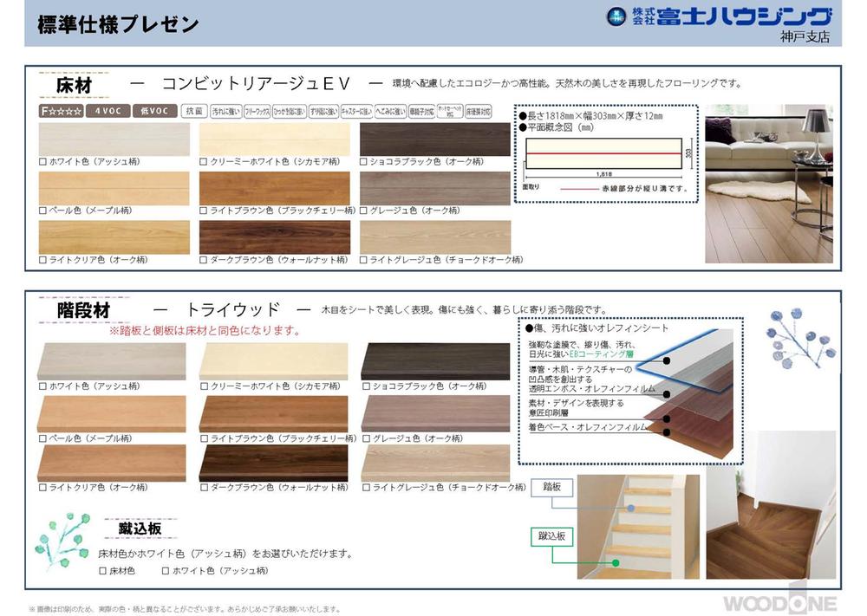Select ダークブラウン色 (ウォールナット柄) checkbox in the 床材 section
Image resolution: width=867 pixels, height=616 pixels.
[x=204, y=260]
